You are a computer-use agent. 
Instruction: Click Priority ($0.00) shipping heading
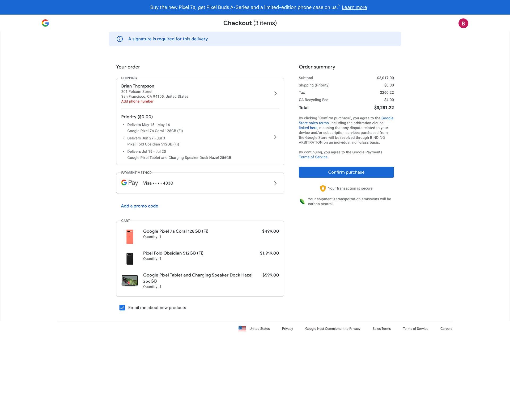pos(137,117)
